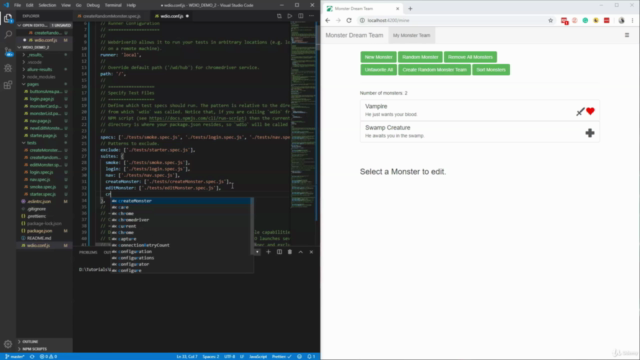Screen dimensions: 640x360
Task: Open the Terminal menu
Action: tap(113, 5)
